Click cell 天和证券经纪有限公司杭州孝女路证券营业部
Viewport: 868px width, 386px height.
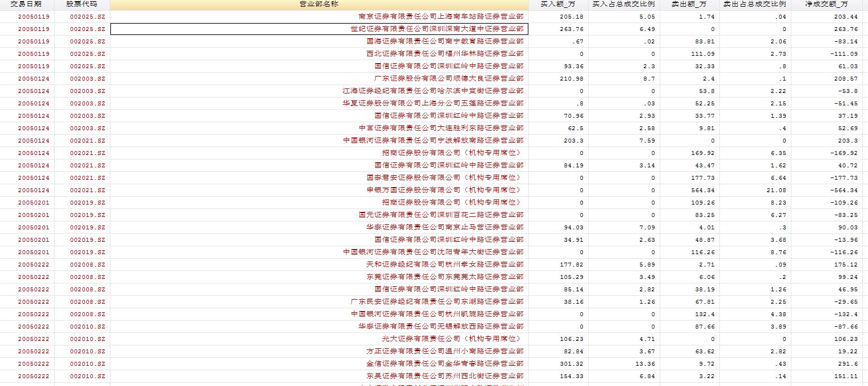click(x=319, y=264)
